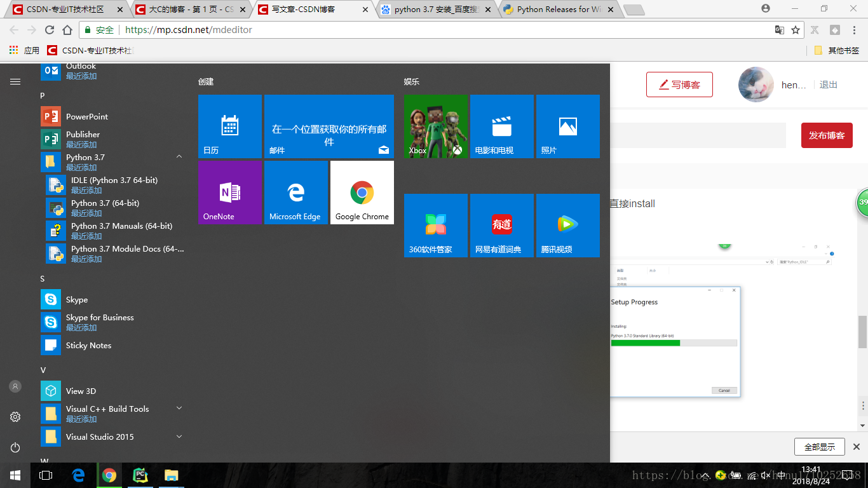Dismiss the downloads bar with X

(857, 447)
